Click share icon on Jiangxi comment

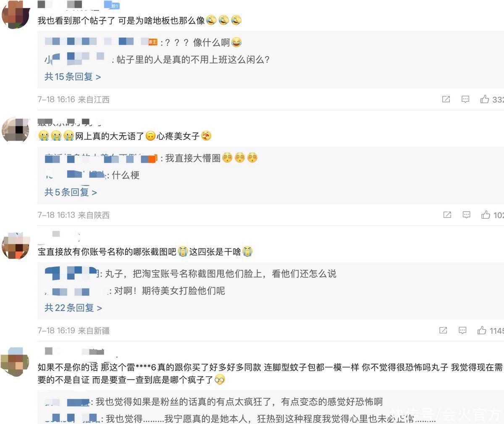[x=446, y=99]
